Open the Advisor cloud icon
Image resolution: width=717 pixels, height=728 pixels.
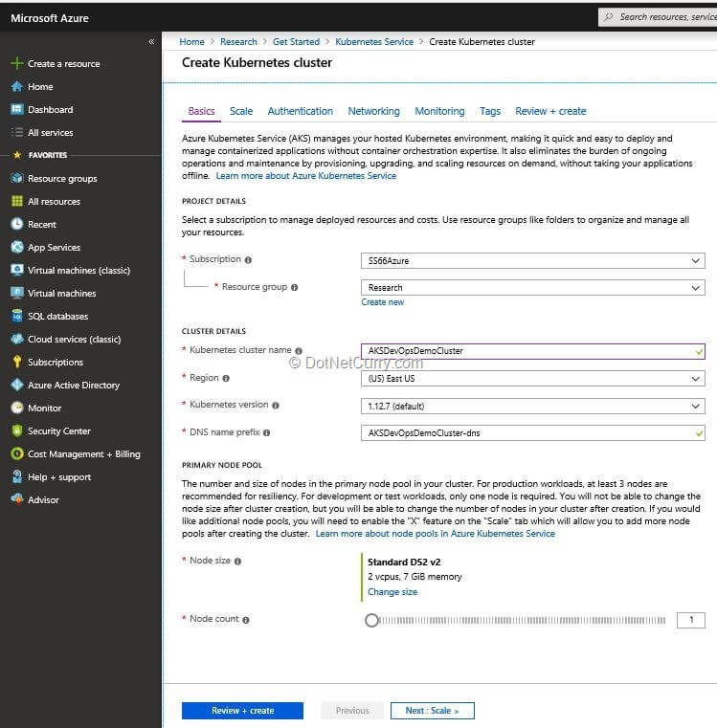click(16, 499)
